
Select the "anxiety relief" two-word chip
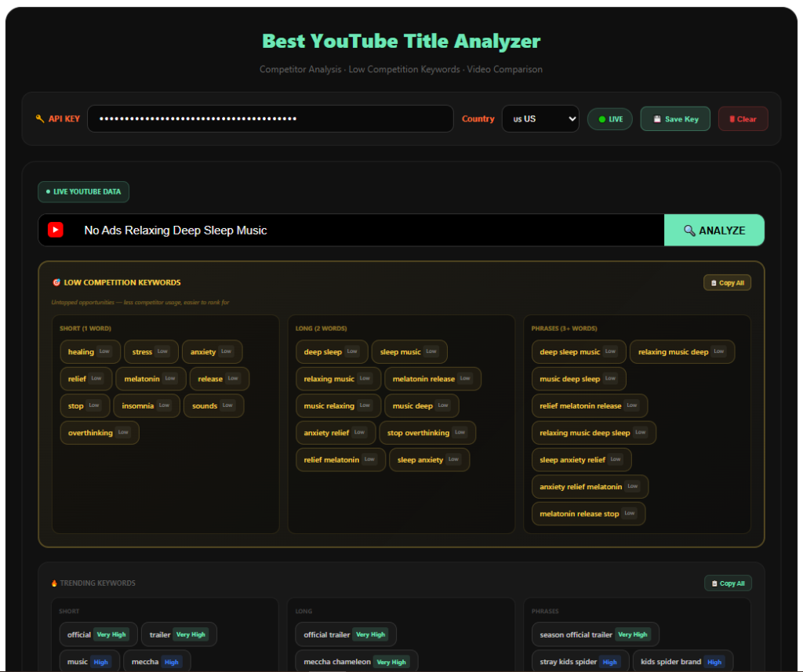(x=336, y=433)
